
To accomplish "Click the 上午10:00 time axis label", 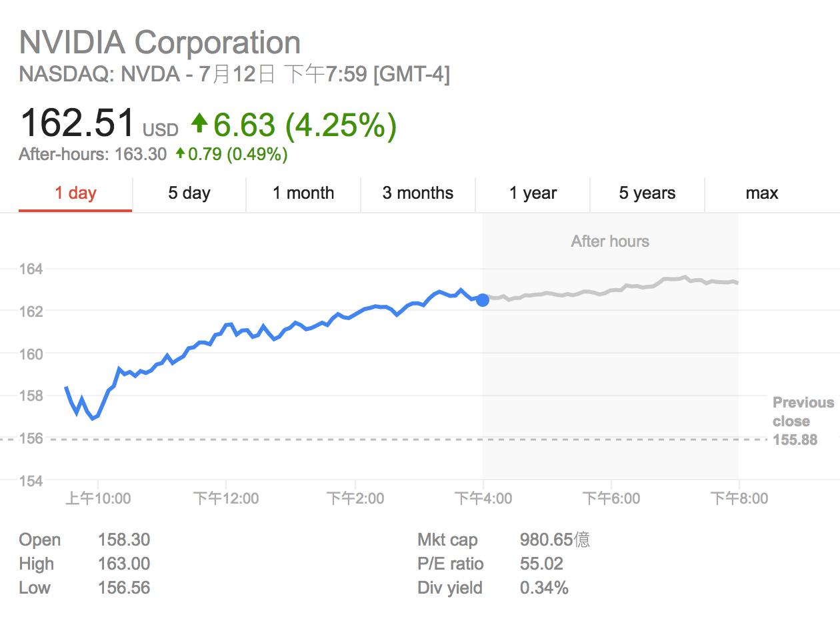I will 98,498.
